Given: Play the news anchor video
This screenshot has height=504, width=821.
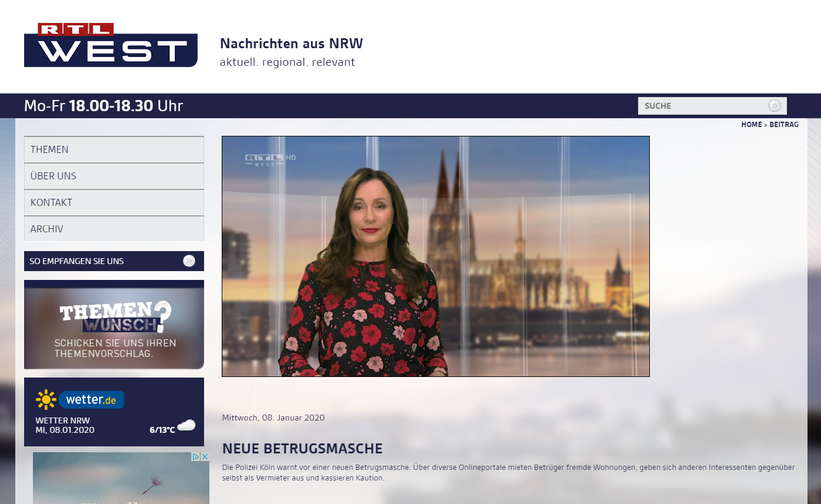Looking at the screenshot, I should pos(436,256).
